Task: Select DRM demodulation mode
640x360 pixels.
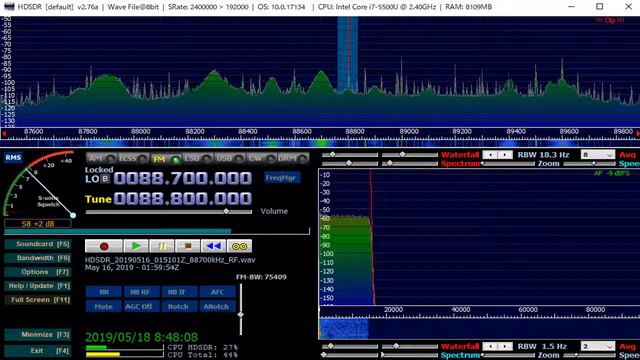Action: (x=293, y=158)
